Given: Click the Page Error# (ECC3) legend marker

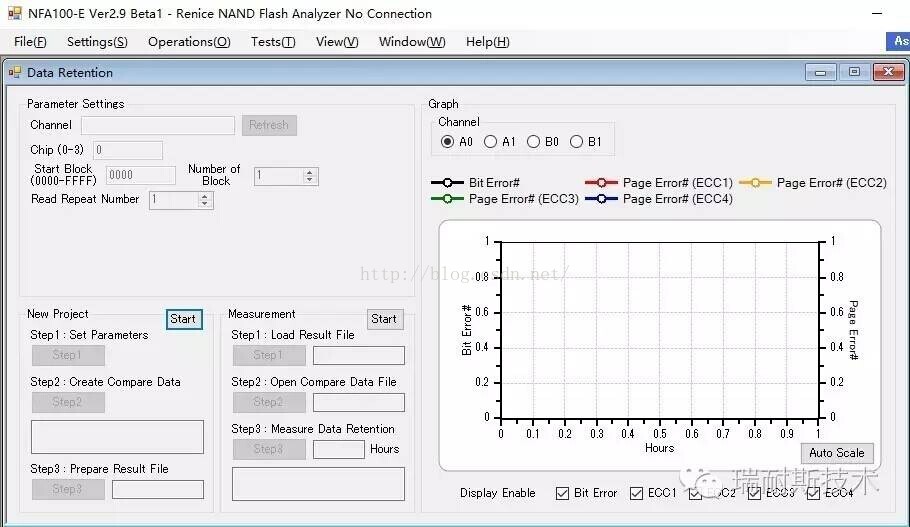Looking at the screenshot, I should pos(447,199).
